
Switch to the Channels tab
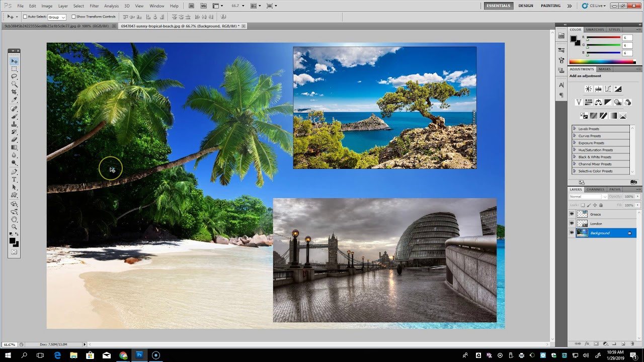[595, 190]
